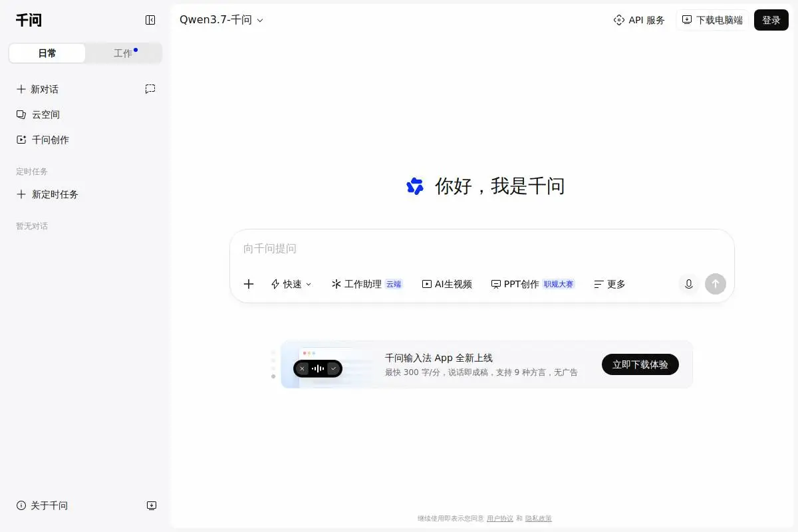Click 立即下载体验 button
This screenshot has height=532, width=798.
pyautogui.click(x=640, y=364)
